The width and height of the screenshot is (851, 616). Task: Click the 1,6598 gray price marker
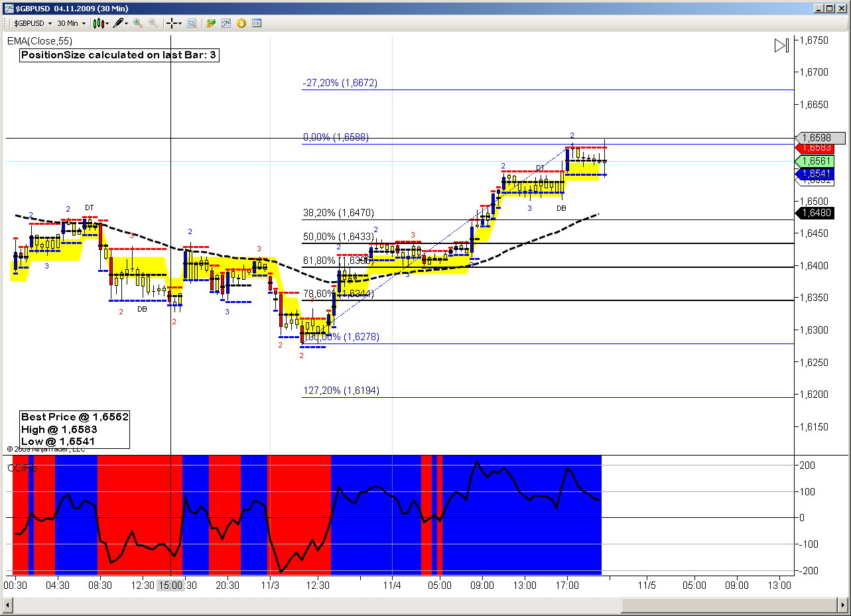pos(820,138)
